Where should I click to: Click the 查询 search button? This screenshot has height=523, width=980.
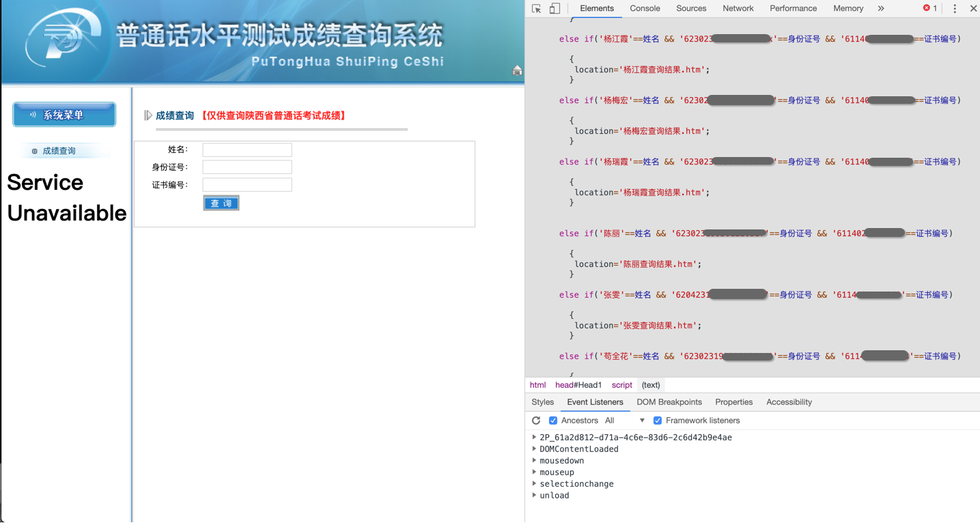point(221,203)
